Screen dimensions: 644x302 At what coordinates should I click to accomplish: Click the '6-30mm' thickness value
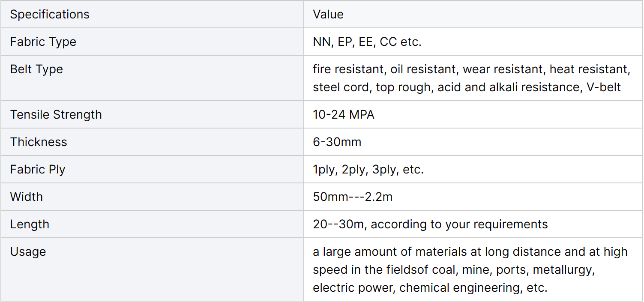click(337, 142)
